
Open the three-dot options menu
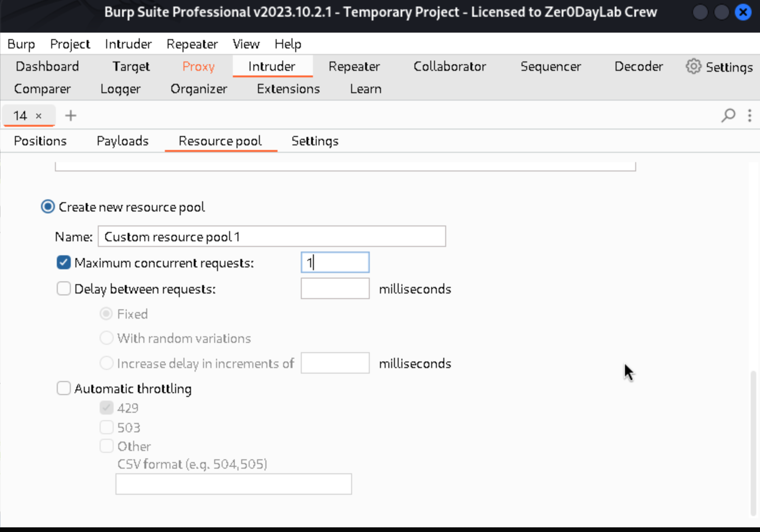(750, 115)
